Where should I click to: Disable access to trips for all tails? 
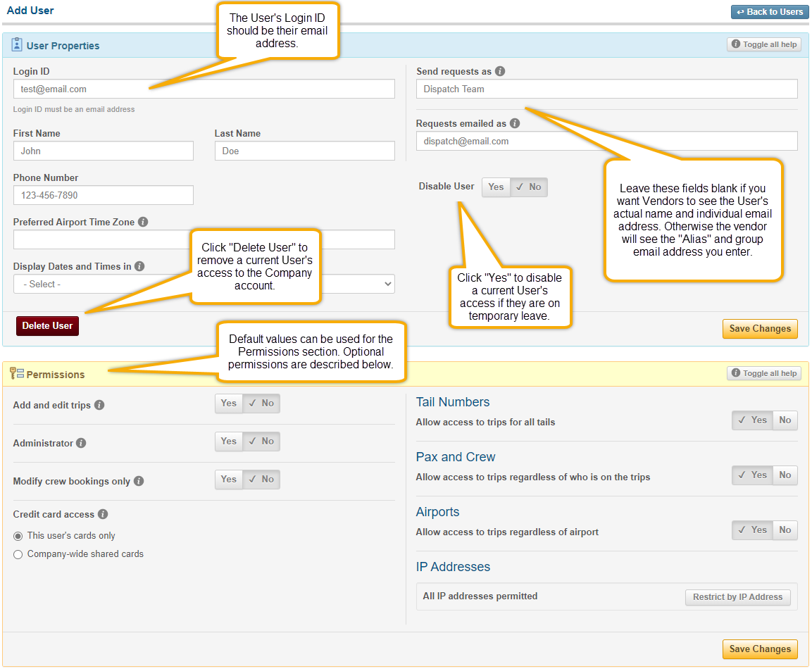pos(785,420)
